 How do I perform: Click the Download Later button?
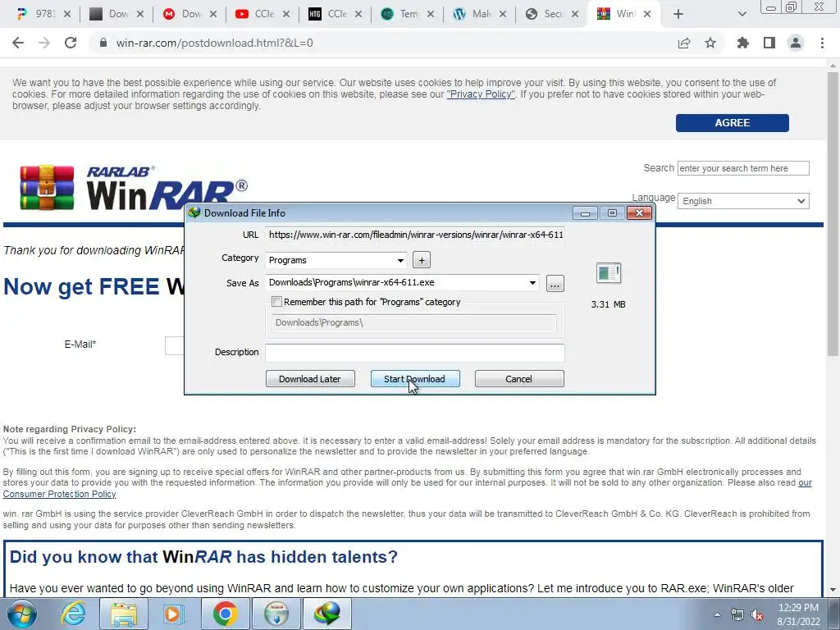[x=310, y=379]
